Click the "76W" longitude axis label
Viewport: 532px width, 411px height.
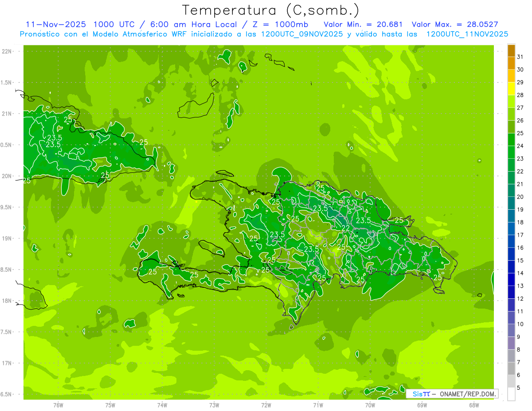pos(58,405)
